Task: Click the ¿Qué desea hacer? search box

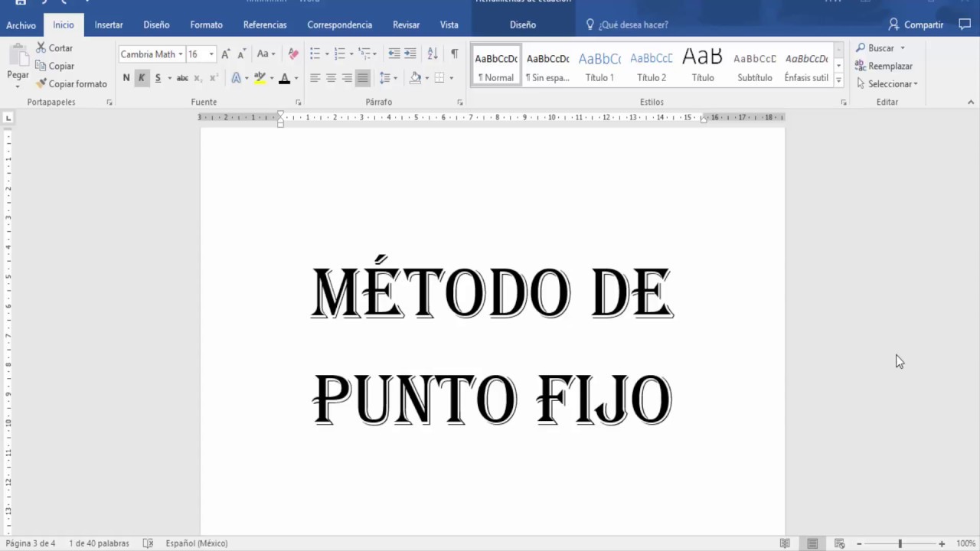Action: (627, 24)
